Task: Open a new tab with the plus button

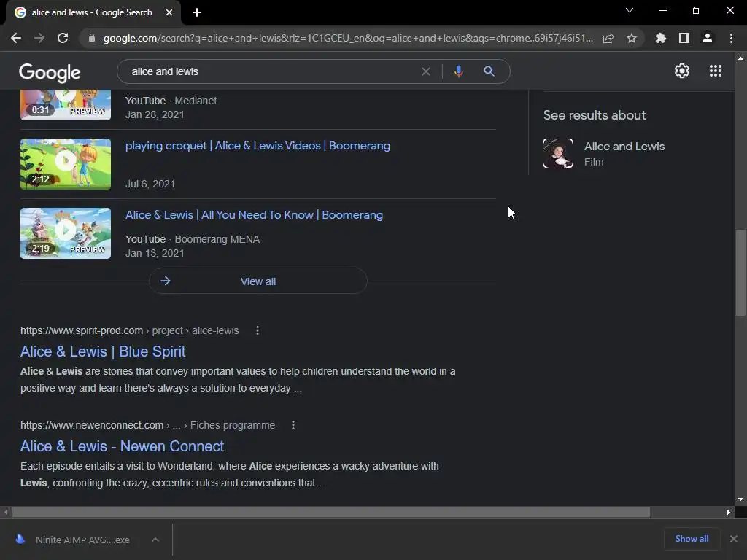Action: [x=197, y=12]
